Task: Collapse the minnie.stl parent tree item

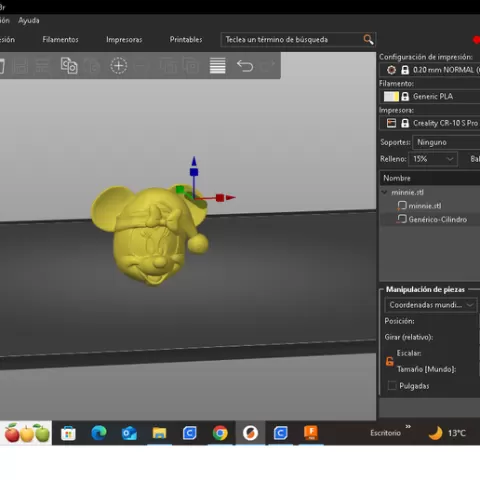Action: [x=384, y=192]
